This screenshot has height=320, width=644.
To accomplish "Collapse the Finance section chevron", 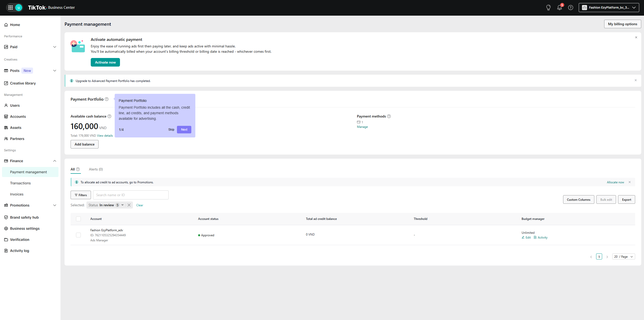I will (55, 161).
